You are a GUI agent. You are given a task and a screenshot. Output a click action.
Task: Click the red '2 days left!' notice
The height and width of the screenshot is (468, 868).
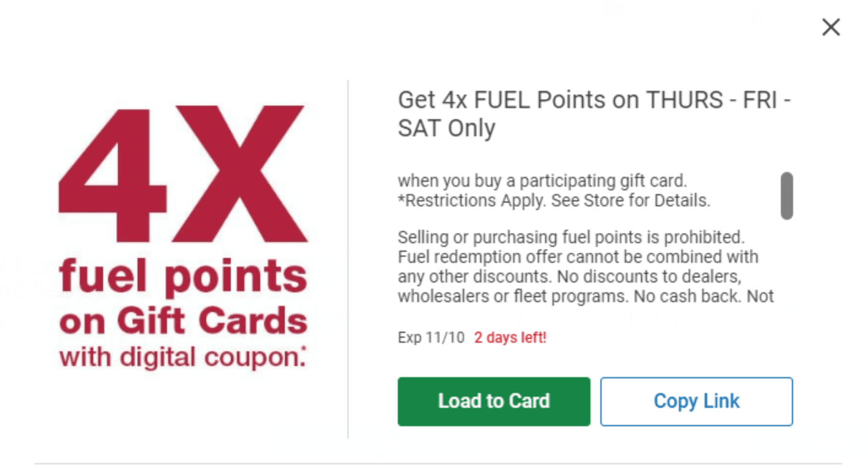pos(510,338)
